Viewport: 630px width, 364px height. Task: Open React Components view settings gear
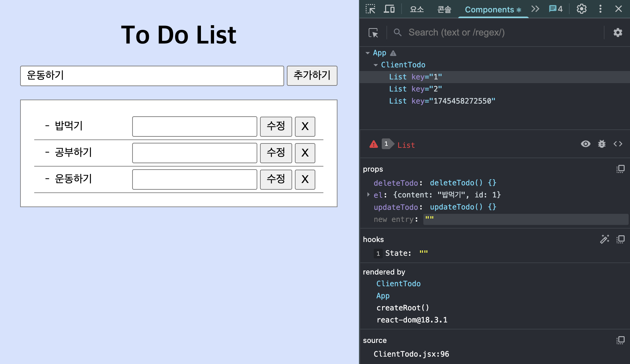pos(618,33)
